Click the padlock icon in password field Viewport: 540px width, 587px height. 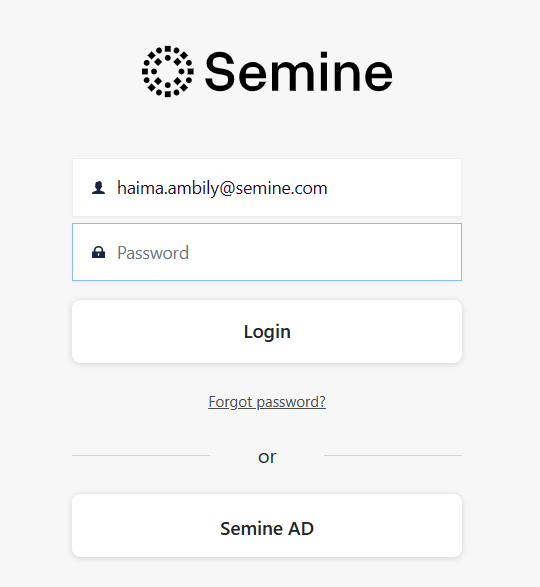[x=98, y=252]
